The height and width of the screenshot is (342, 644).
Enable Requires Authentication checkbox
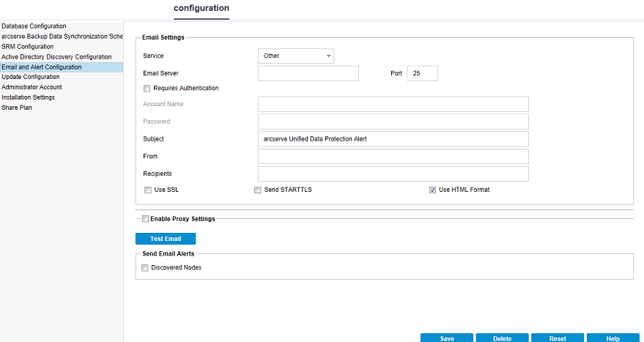(148, 89)
